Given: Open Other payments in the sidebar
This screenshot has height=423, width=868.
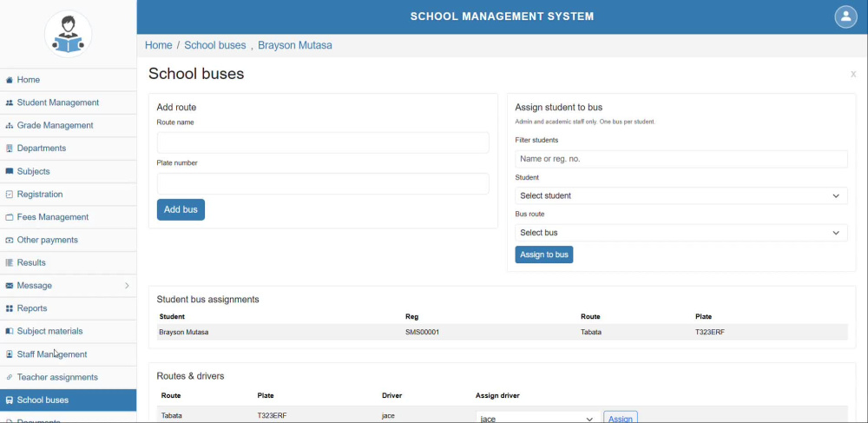Looking at the screenshot, I should tap(68, 240).
